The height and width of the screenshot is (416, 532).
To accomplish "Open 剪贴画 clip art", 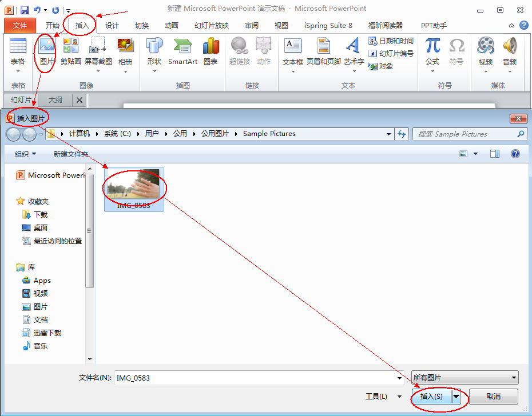I will (x=71, y=52).
